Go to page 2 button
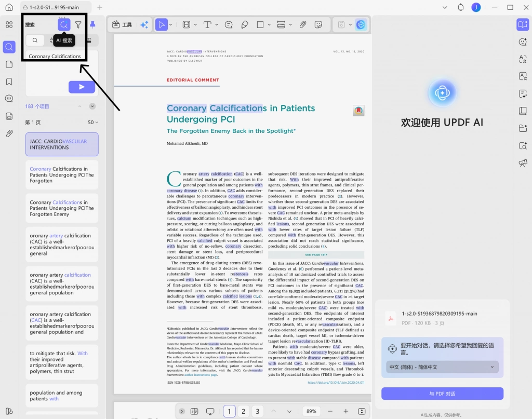532x419 pixels. click(x=243, y=411)
